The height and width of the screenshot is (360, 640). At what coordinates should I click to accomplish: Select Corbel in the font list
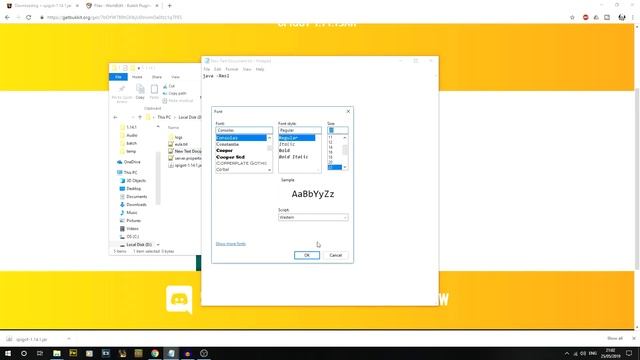pos(222,169)
